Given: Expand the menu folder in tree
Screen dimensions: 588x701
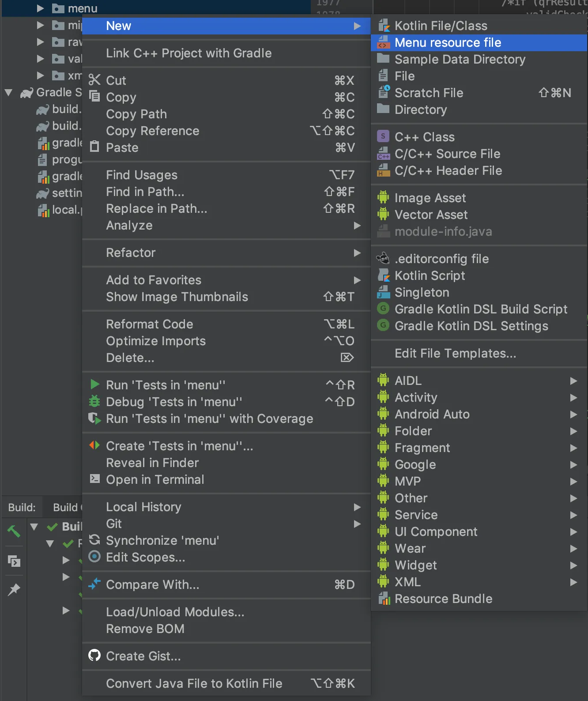Looking at the screenshot, I should point(40,8).
